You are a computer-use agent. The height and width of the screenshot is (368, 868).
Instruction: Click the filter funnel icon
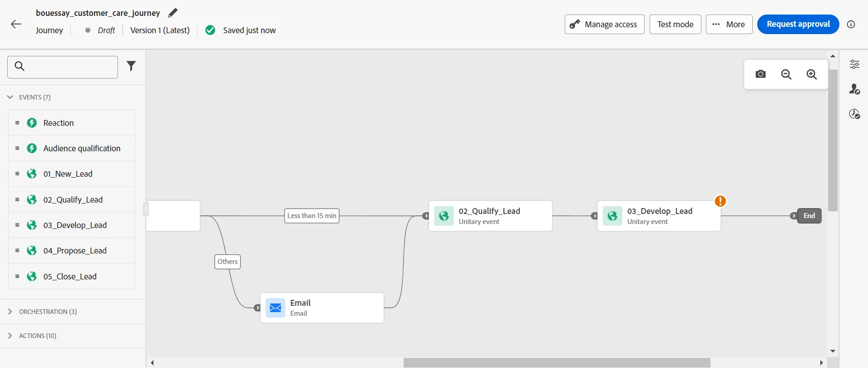coord(131,66)
